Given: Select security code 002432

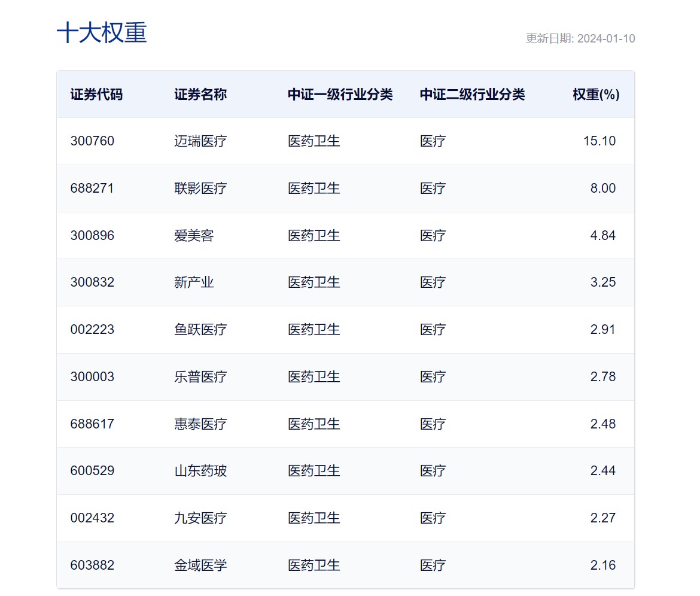Looking at the screenshot, I should [92, 518].
